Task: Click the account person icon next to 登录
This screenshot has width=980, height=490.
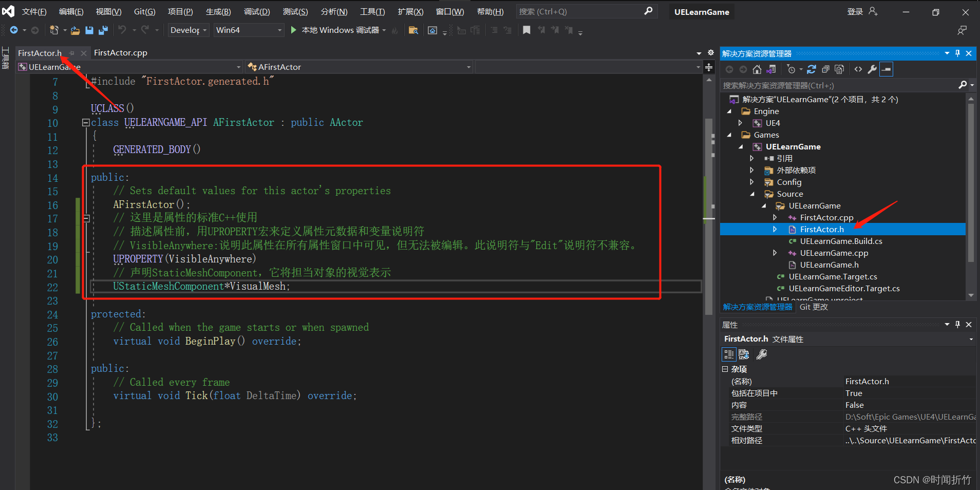Action: point(873,11)
